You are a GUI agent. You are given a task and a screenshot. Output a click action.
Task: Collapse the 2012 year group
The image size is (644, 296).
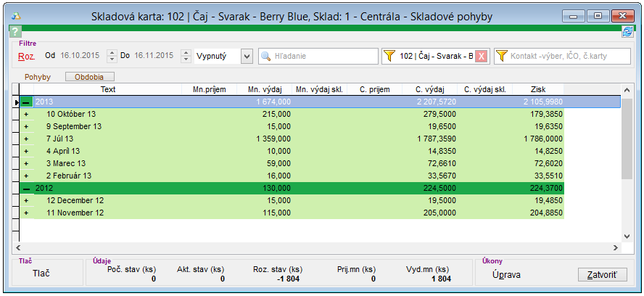26,189
